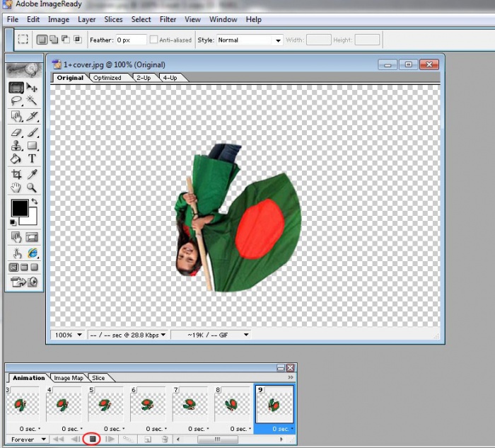Swap foreground and background colors
495x448 pixels.
(x=34, y=202)
